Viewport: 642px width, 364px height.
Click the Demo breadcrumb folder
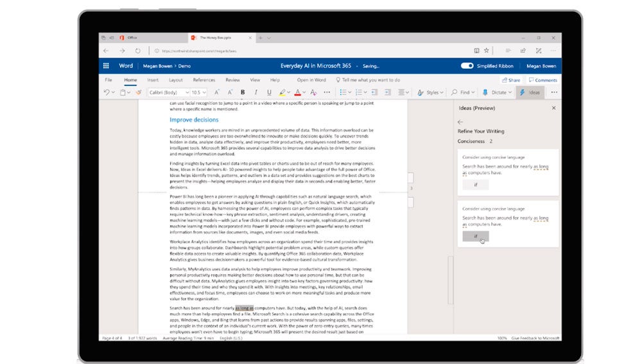(184, 66)
